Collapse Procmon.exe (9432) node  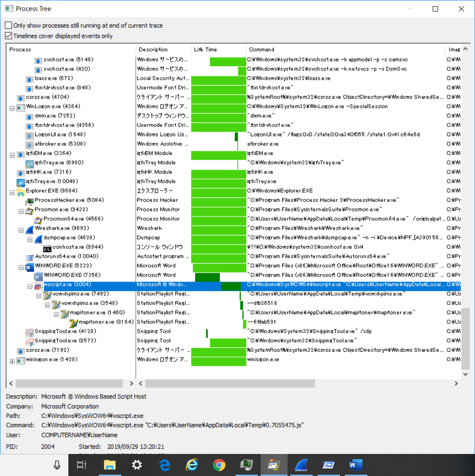click(x=21, y=211)
